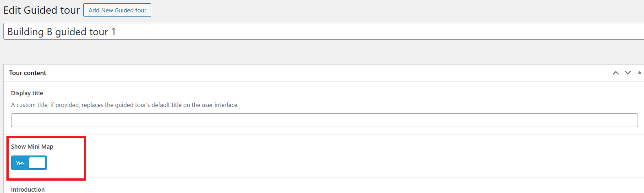Click the Edit Guided tour page heading
This screenshot has height=193, width=644.
point(42,10)
